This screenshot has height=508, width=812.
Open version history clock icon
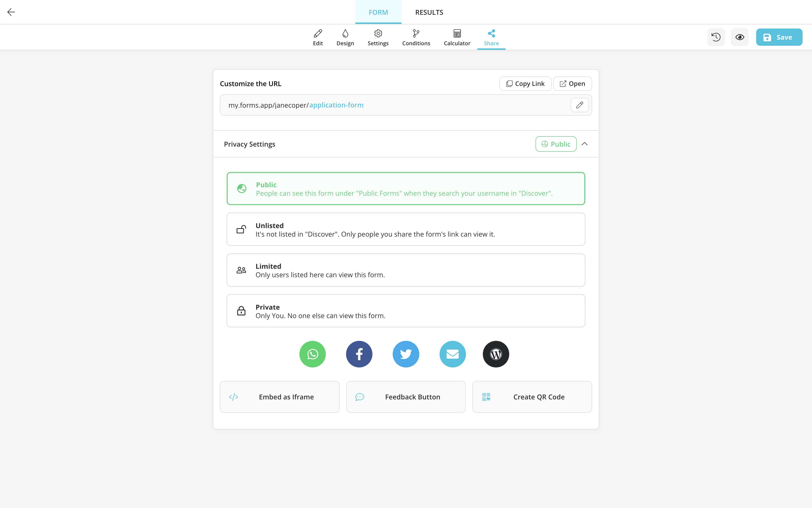pyautogui.click(x=716, y=37)
